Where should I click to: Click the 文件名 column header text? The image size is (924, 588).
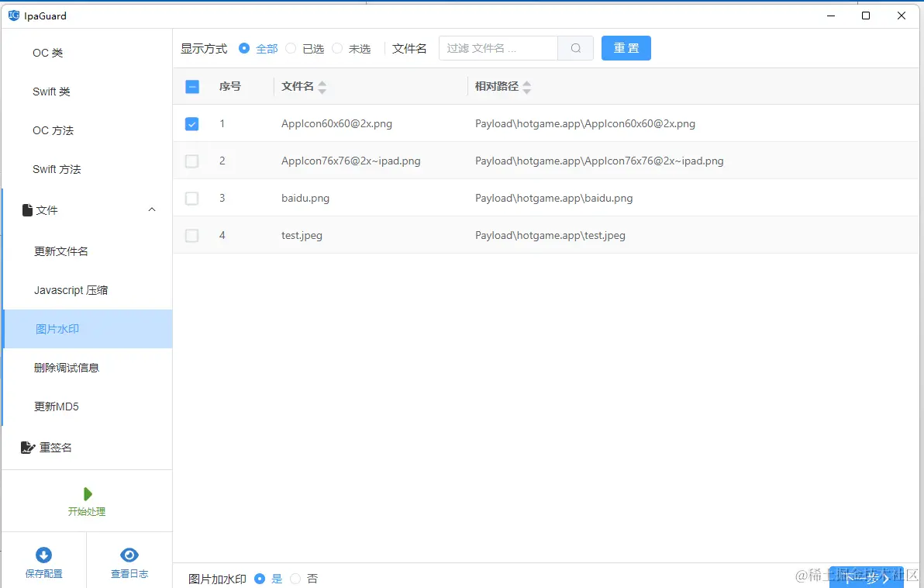click(298, 87)
